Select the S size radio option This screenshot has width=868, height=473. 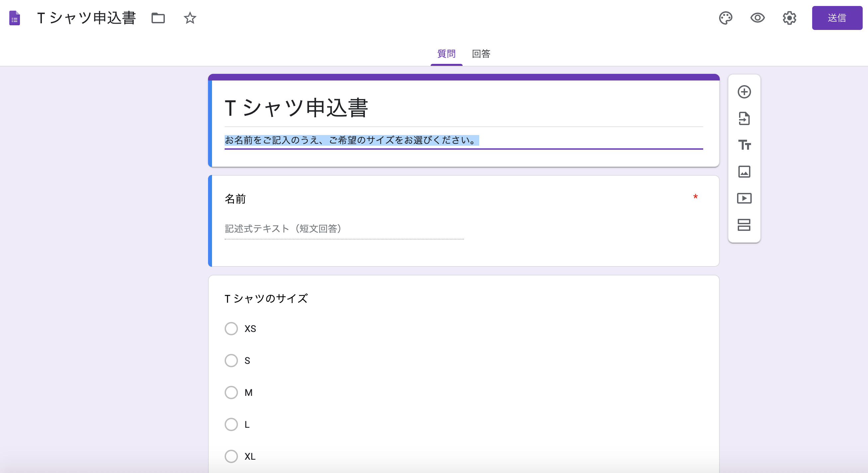[x=231, y=360]
